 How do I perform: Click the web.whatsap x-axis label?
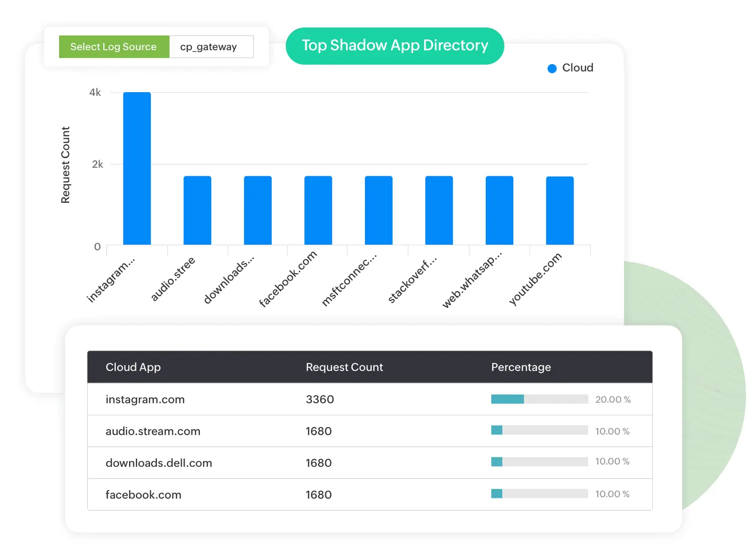pos(471,281)
